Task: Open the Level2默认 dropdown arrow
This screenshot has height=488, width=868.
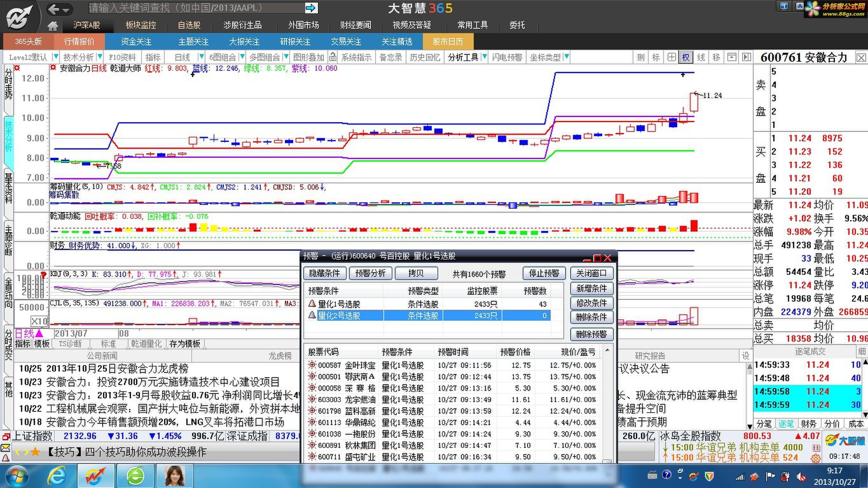Action: (56, 56)
